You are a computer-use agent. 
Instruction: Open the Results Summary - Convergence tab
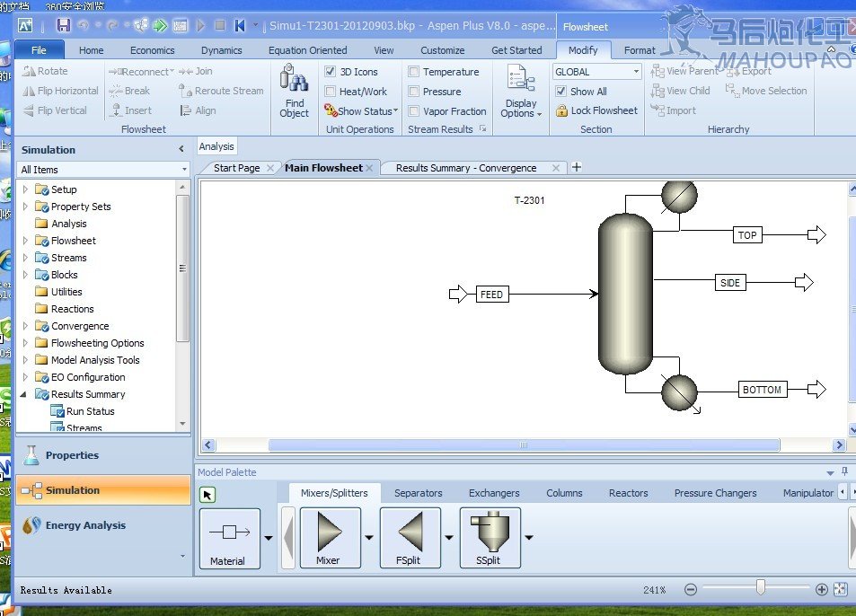point(466,168)
